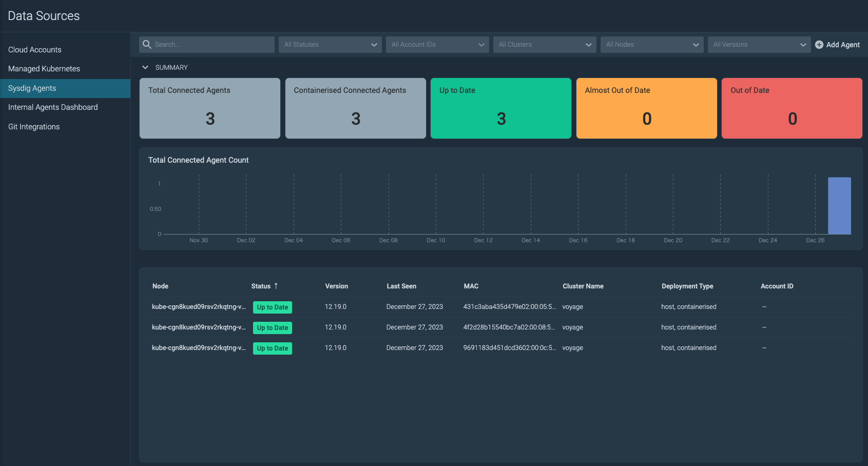
Task: Click the Status sort arrow icon
Action: pyautogui.click(x=276, y=286)
